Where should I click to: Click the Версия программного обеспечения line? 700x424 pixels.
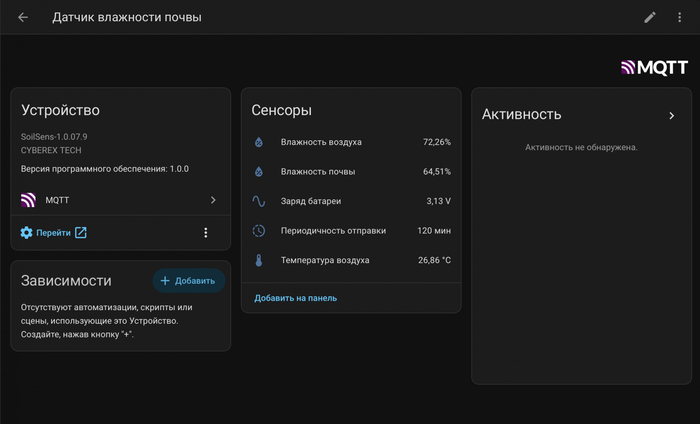click(x=104, y=169)
